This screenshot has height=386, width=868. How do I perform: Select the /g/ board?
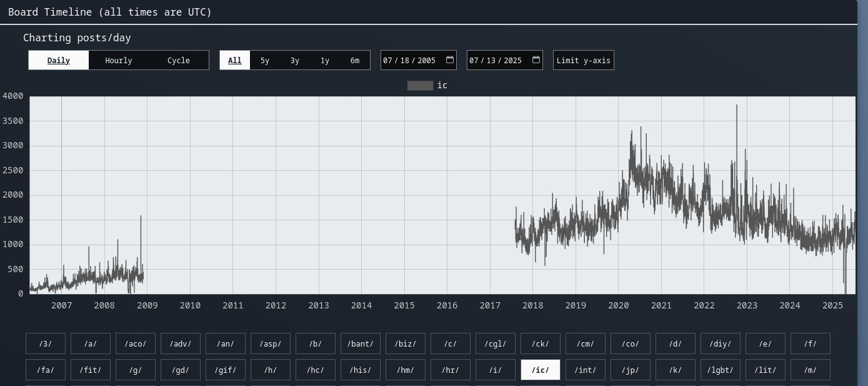point(136,370)
